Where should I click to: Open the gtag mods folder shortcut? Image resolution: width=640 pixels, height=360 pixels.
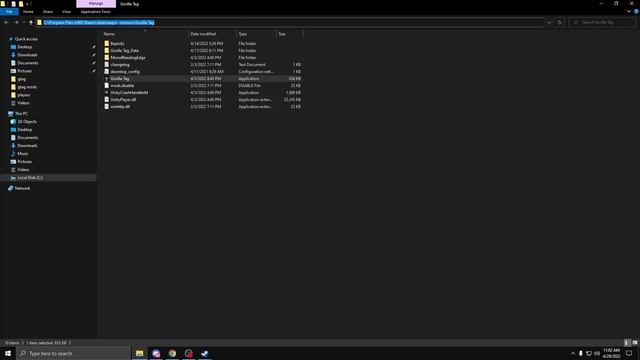pos(27,87)
